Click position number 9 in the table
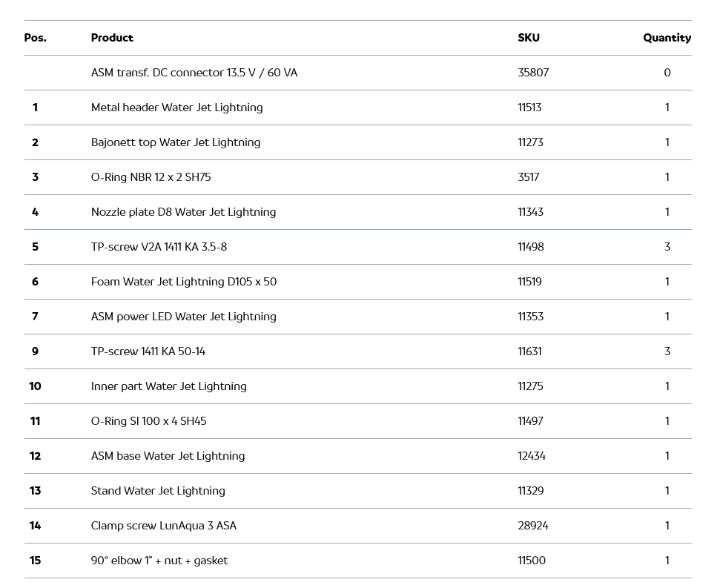The image size is (720, 588). coord(35,351)
